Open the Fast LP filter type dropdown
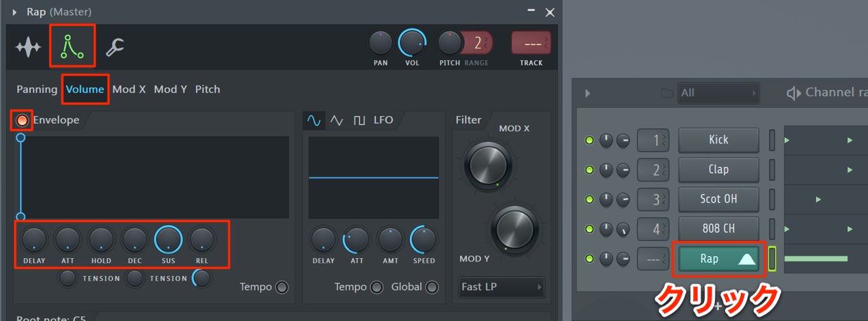 tap(502, 287)
